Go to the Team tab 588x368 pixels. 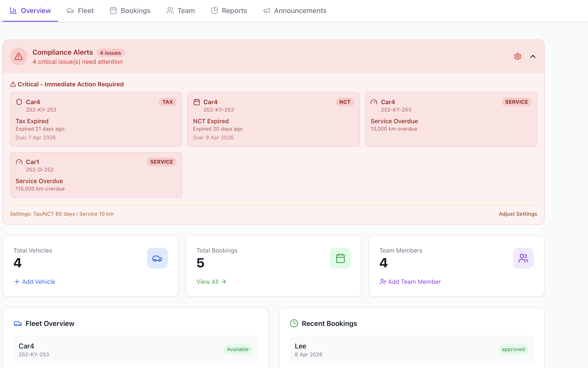tap(180, 11)
